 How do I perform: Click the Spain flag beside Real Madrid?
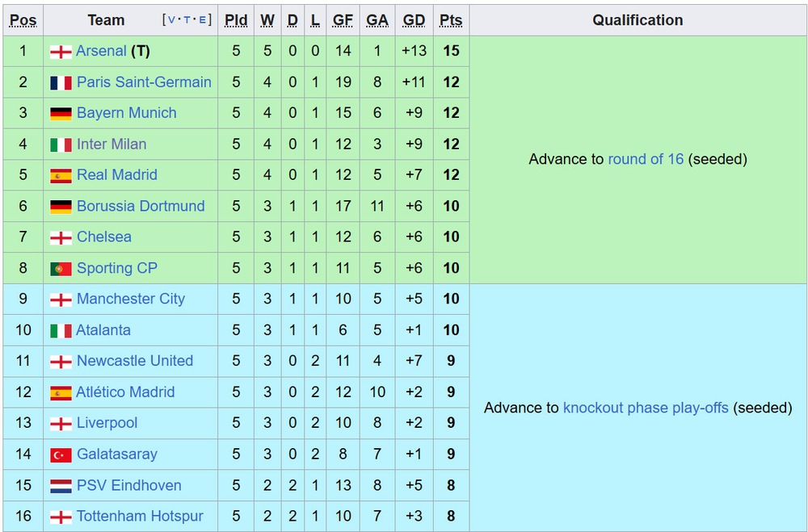[x=61, y=175]
